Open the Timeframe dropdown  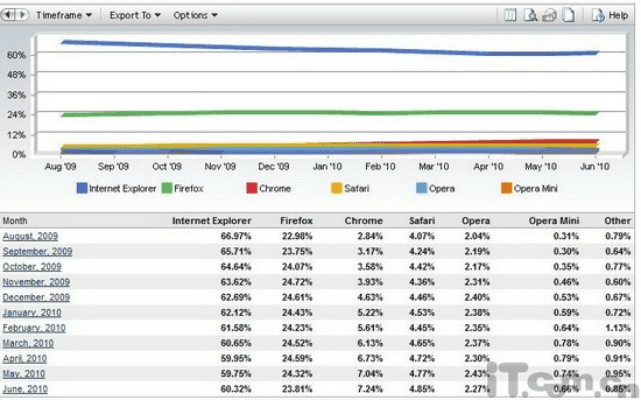[x=64, y=16]
